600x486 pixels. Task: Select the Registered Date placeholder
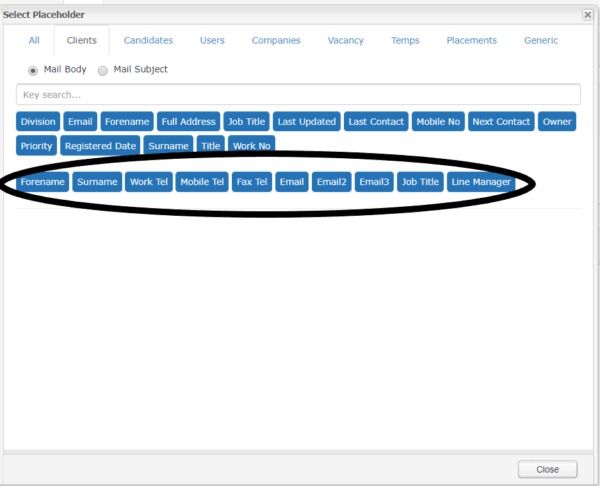pyautogui.click(x=99, y=146)
